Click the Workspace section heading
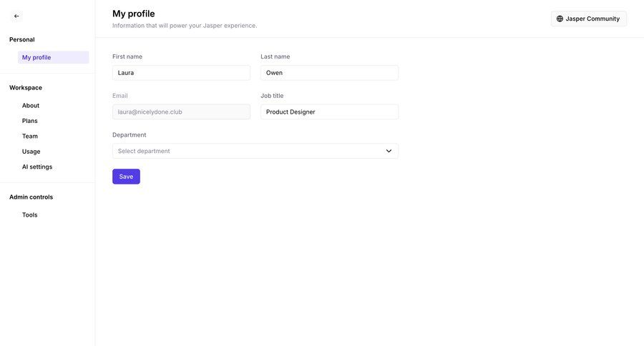644x346 pixels. pos(26,87)
